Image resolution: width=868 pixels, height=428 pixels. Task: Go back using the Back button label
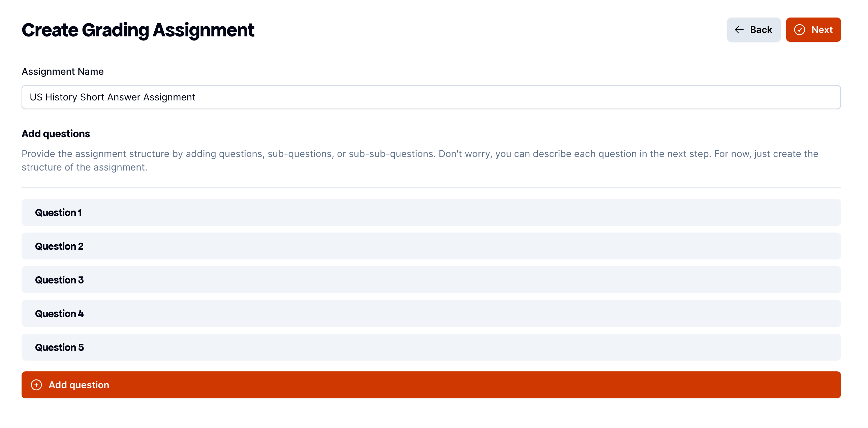click(x=761, y=30)
